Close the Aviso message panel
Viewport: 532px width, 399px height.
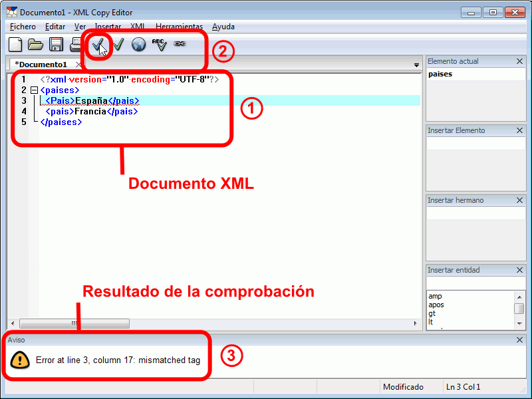(x=520, y=340)
